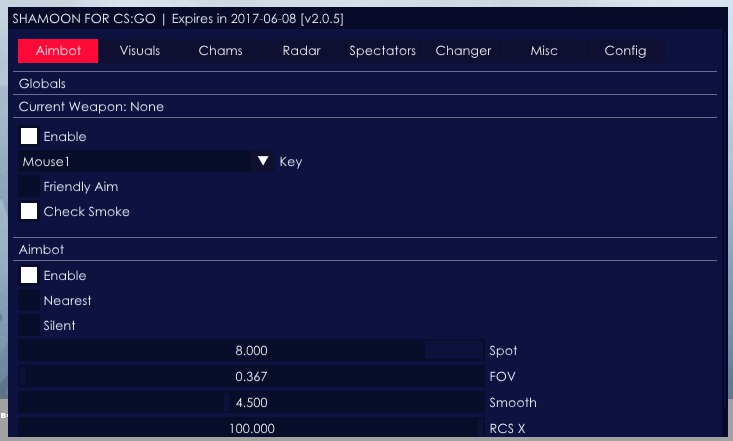Click the Mouse1 key selection box

click(x=135, y=161)
